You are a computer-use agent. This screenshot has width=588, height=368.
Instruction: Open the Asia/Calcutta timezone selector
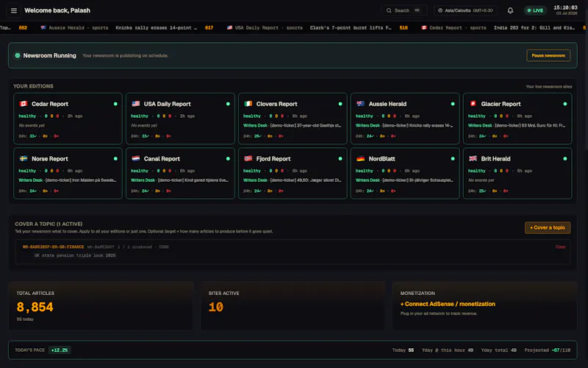(x=465, y=10)
